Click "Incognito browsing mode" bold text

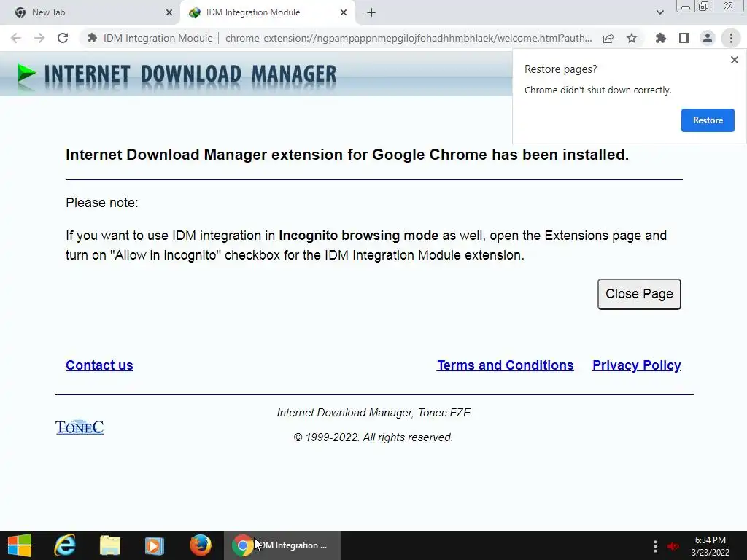pos(358,236)
